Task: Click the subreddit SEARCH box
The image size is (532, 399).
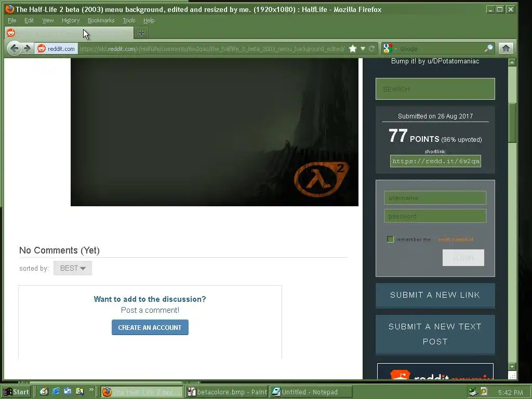Action: click(435, 89)
